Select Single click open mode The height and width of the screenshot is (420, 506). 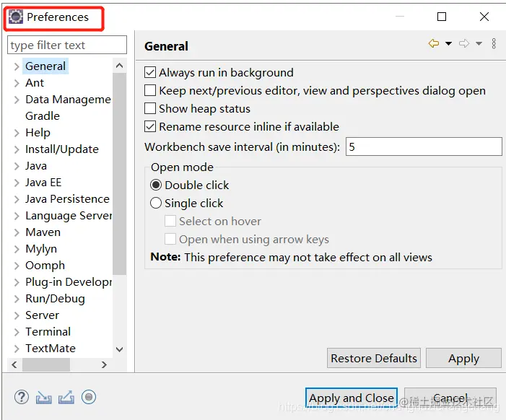156,204
